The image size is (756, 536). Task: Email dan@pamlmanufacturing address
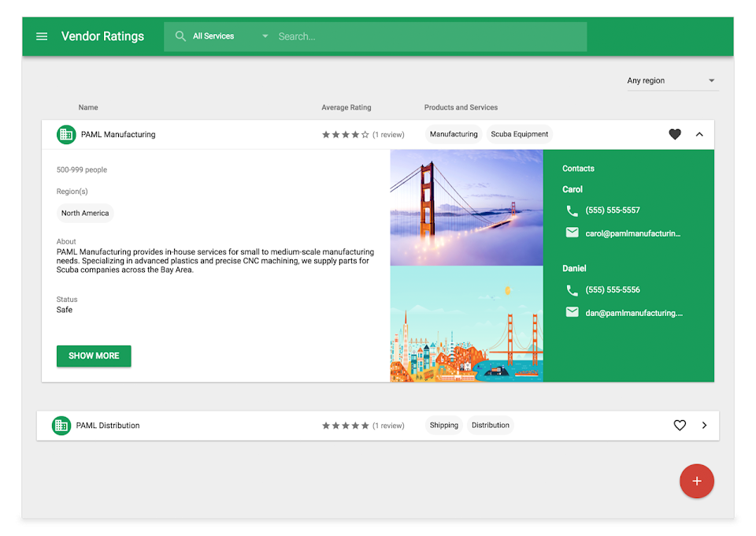click(634, 313)
